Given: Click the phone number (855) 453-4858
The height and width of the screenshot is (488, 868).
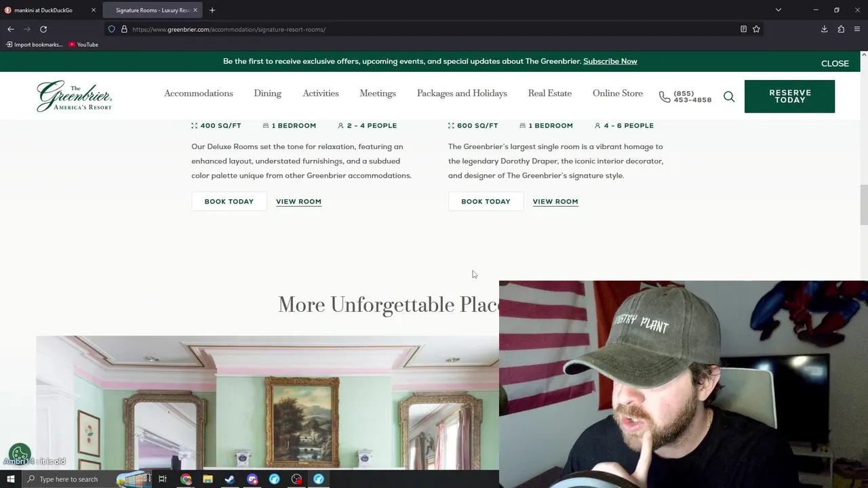Looking at the screenshot, I should pyautogui.click(x=686, y=97).
